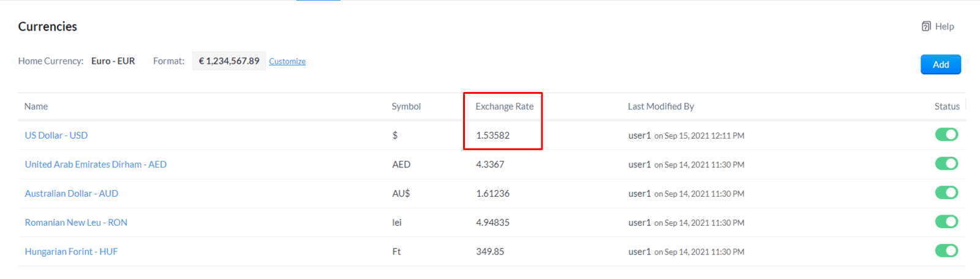The height and width of the screenshot is (279, 980).
Task: Click the Exchange Rate column header
Action: (505, 107)
